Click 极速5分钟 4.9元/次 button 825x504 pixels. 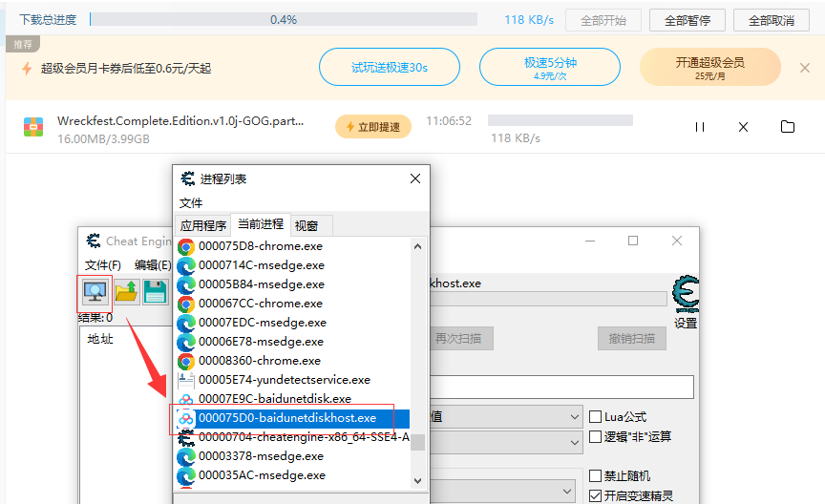coord(550,68)
